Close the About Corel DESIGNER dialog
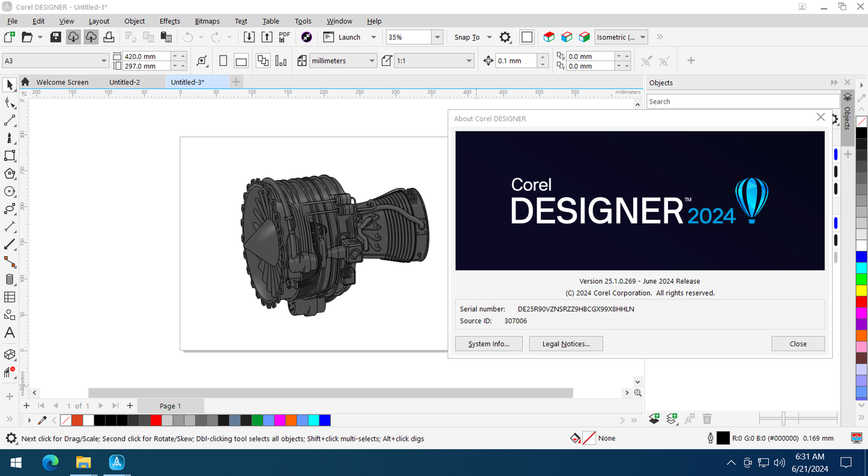This screenshot has width=868, height=476. [798, 344]
